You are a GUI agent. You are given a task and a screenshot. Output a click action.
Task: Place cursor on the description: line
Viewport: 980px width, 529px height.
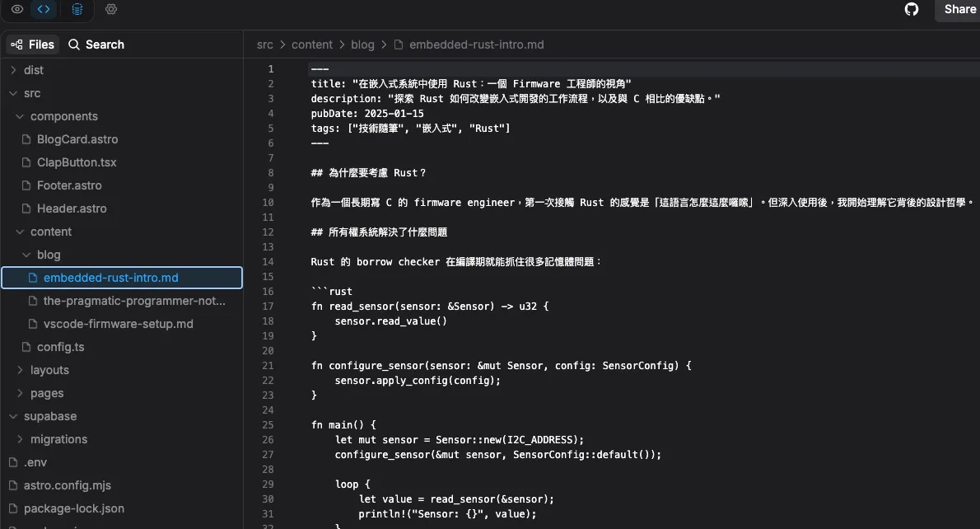pos(516,99)
